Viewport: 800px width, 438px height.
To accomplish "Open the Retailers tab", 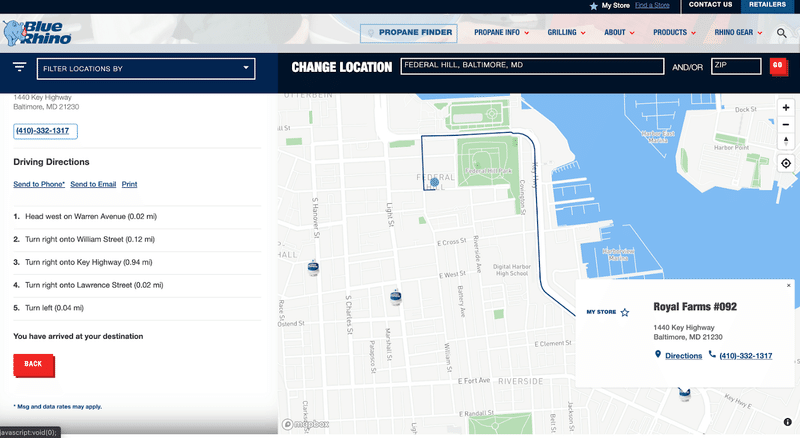I will [767, 5].
